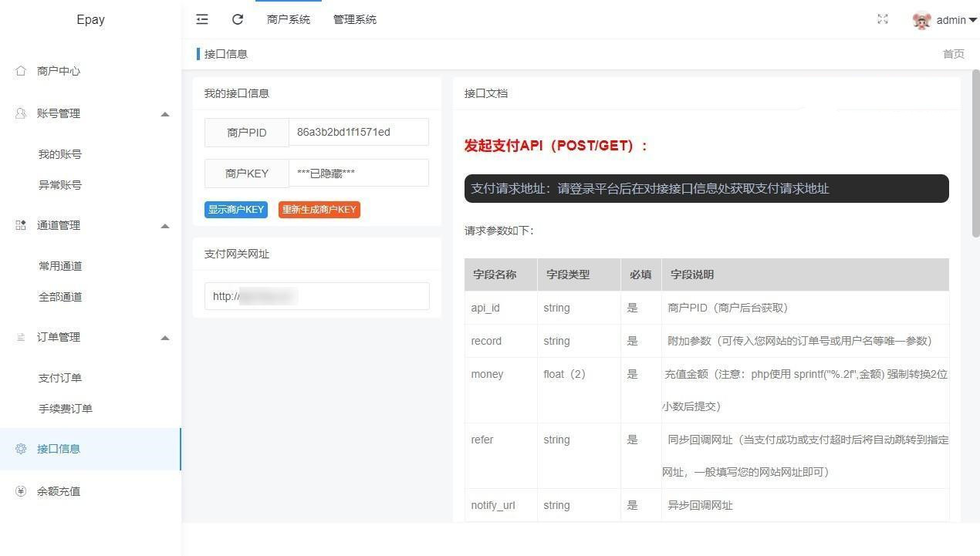Click the 账号管理 user icon
Screen dimensions: 980x556
point(21,113)
